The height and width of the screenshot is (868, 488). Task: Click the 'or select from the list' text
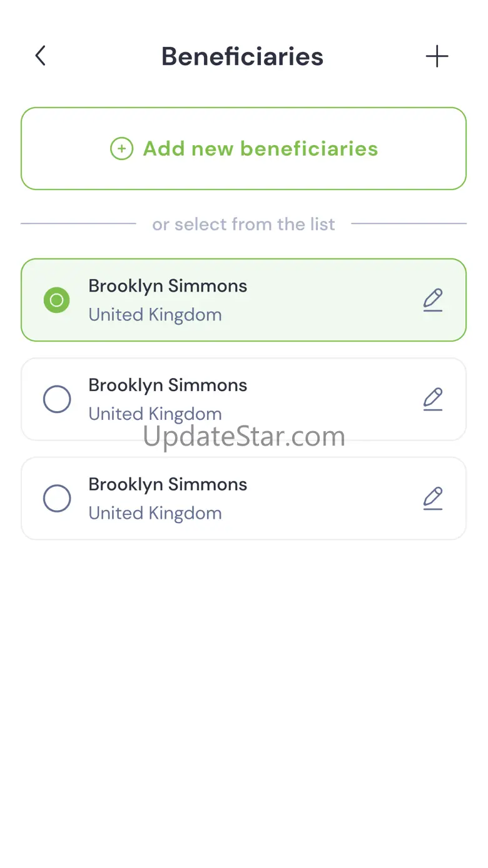pos(243,224)
